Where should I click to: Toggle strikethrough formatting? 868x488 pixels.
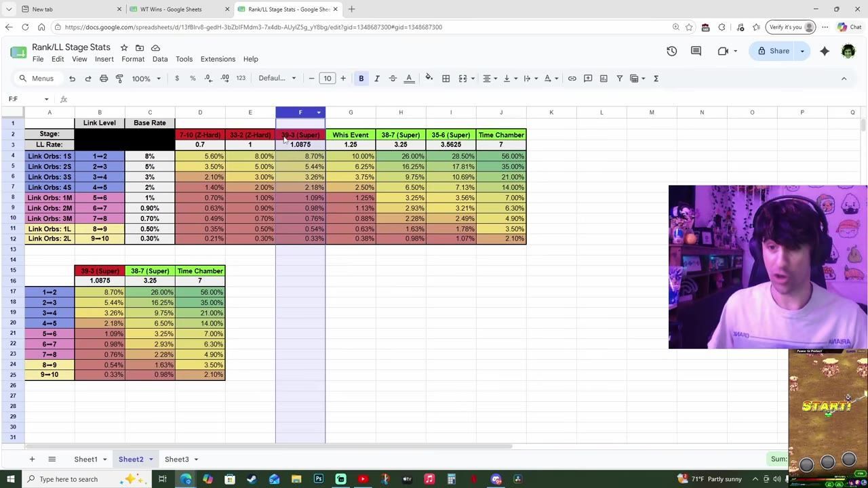click(x=393, y=79)
